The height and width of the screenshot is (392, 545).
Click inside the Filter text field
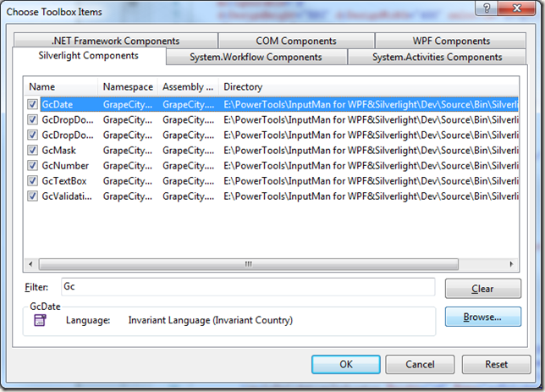pos(248,287)
